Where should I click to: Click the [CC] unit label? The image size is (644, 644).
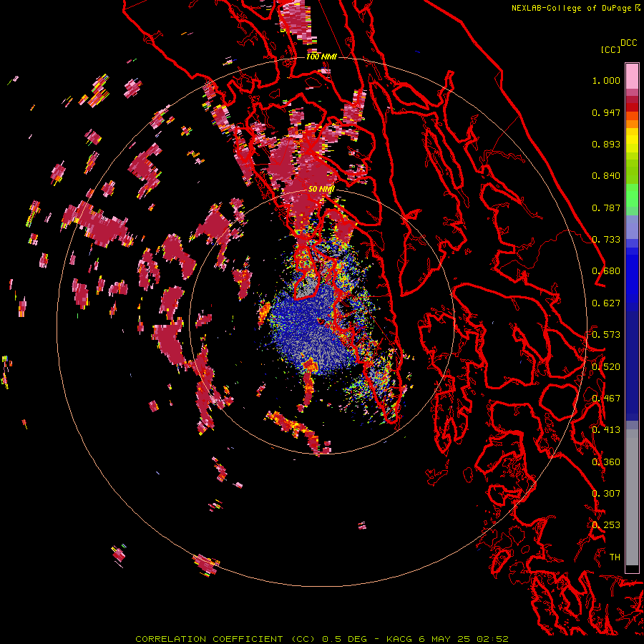610,49
